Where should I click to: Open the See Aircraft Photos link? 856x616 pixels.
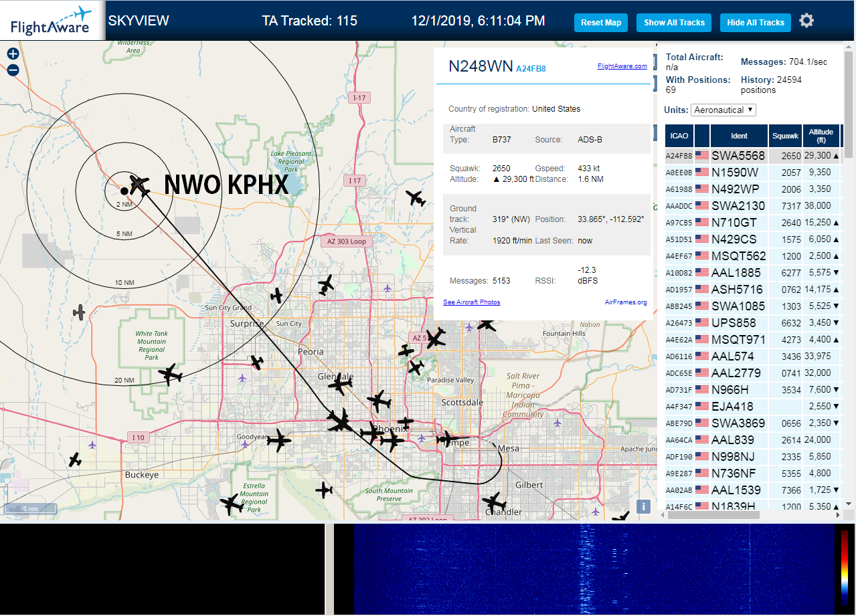[x=471, y=302]
